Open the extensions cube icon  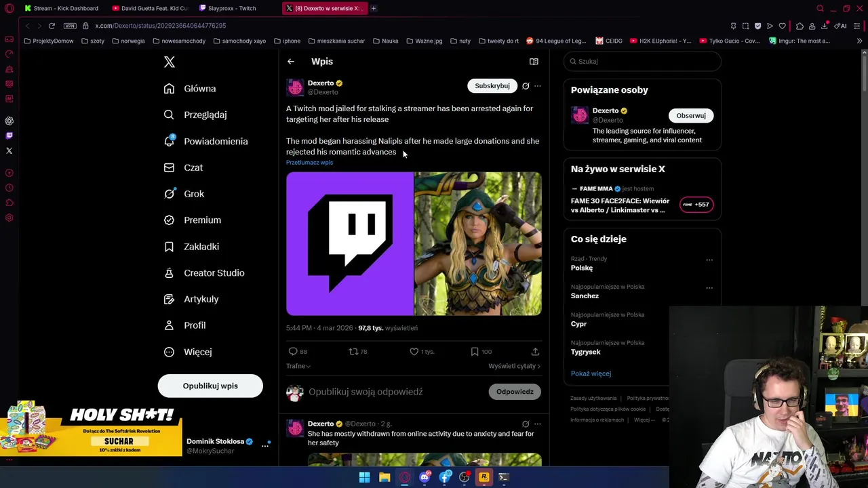[x=800, y=26]
